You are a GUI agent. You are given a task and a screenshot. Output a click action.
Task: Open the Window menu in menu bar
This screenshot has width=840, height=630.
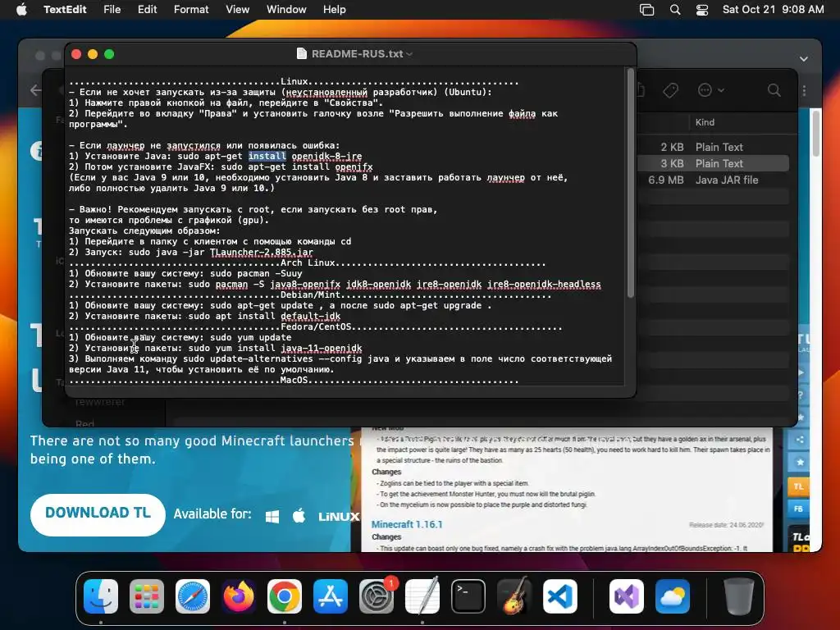tap(286, 10)
